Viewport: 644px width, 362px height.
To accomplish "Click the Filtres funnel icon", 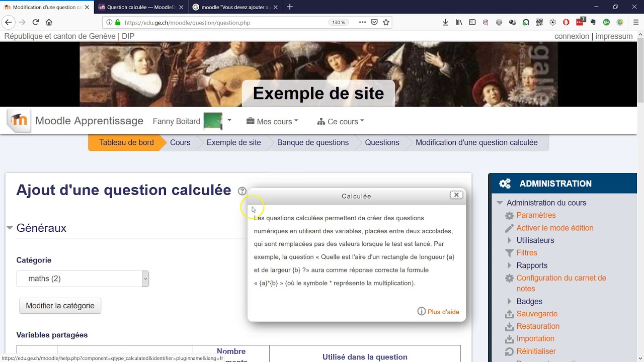I will coord(509,253).
